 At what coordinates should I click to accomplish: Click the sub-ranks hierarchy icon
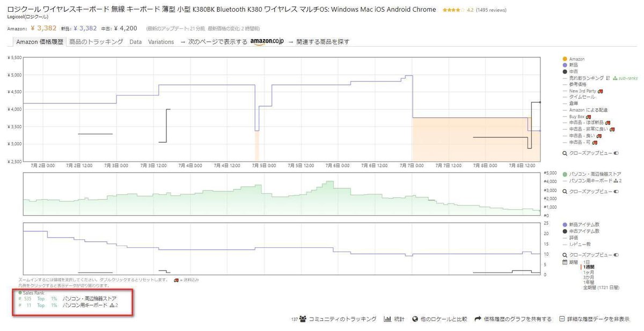614,78
